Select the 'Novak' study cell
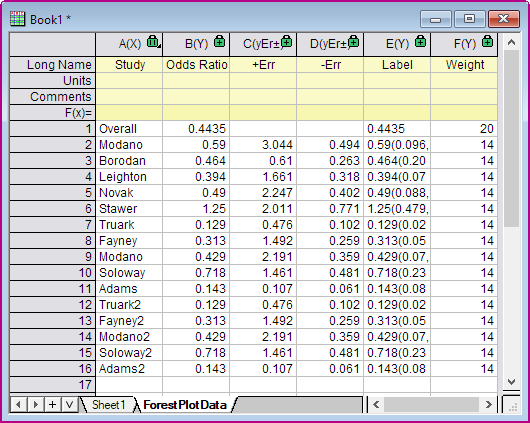530x423 pixels. click(x=129, y=193)
